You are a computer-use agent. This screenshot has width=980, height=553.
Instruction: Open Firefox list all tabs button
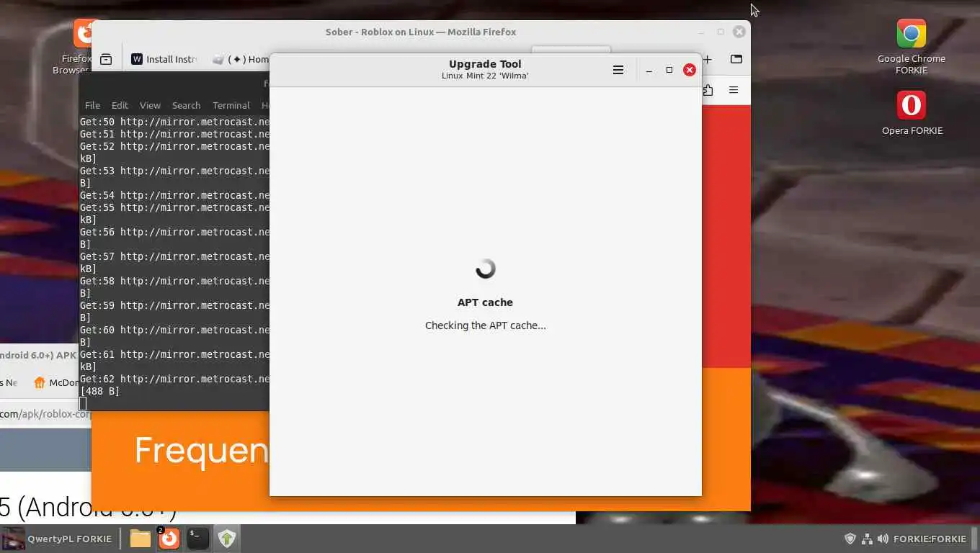tap(736, 59)
